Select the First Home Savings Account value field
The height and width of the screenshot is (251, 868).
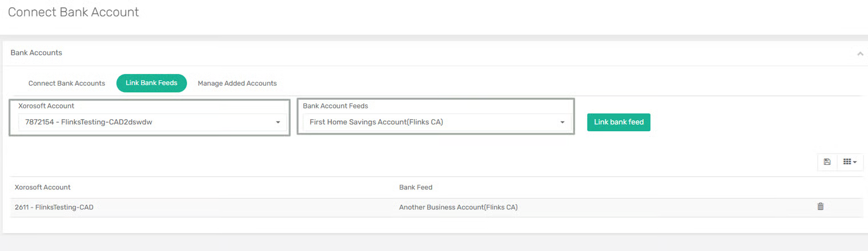pos(428,122)
